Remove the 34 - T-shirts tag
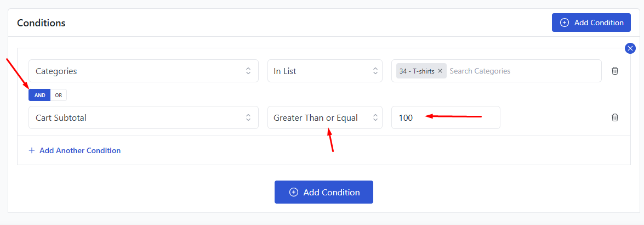644x225 pixels. click(x=440, y=71)
